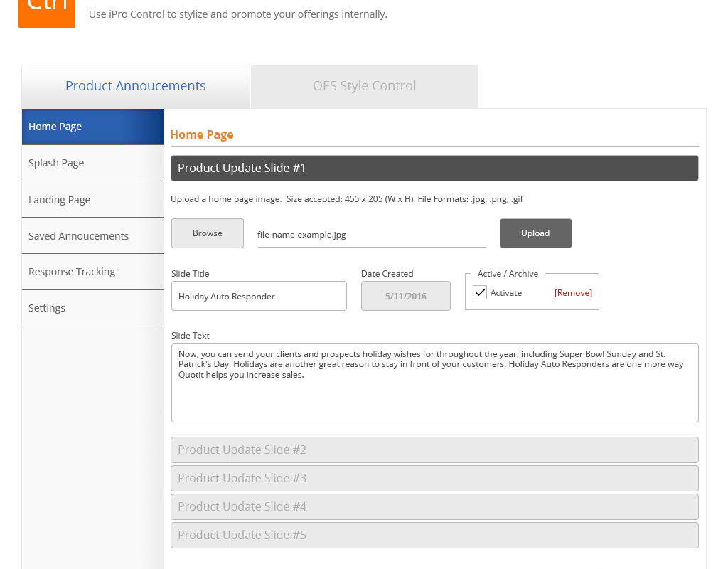Select Home Page in sidebar

(x=92, y=127)
